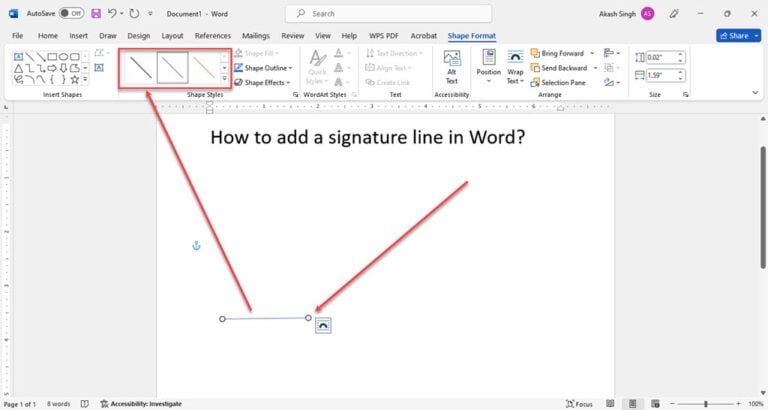Viewport: 768px width, 410px height.
Task: Choose the Down Arrow block shape
Action: [63, 68]
